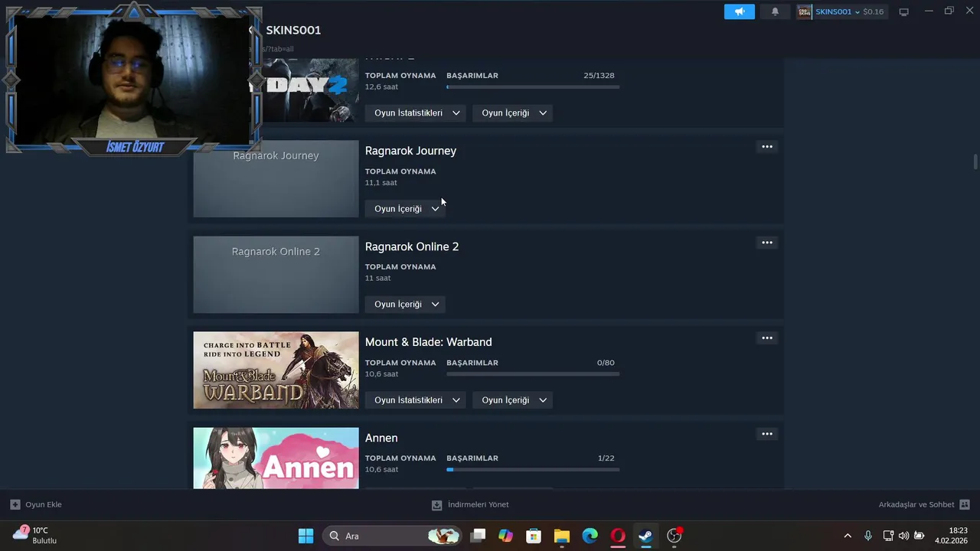Viewport: 980px width, 551px height.
Task: Click the Oyun Ekle button label
Action: 44,504
